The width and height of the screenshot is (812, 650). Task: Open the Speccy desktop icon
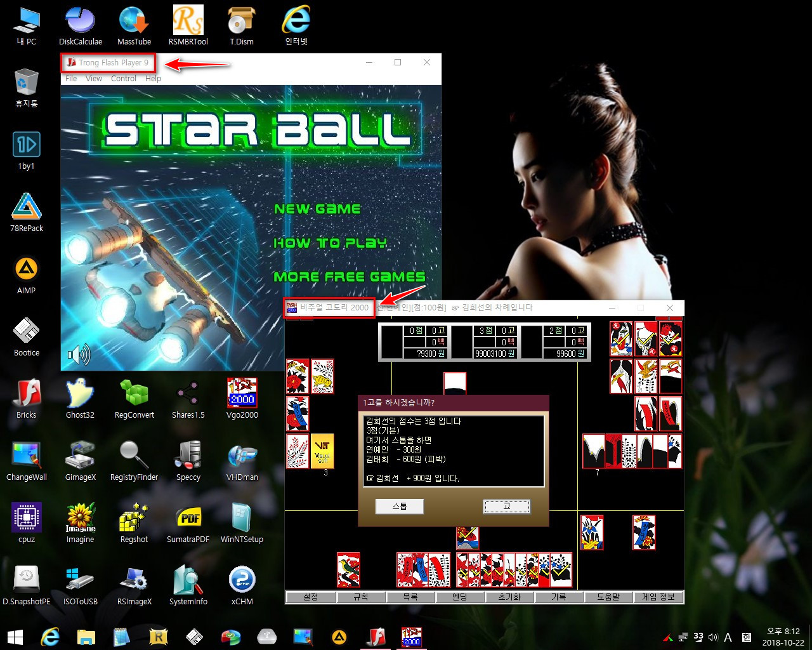coord(188,461)
